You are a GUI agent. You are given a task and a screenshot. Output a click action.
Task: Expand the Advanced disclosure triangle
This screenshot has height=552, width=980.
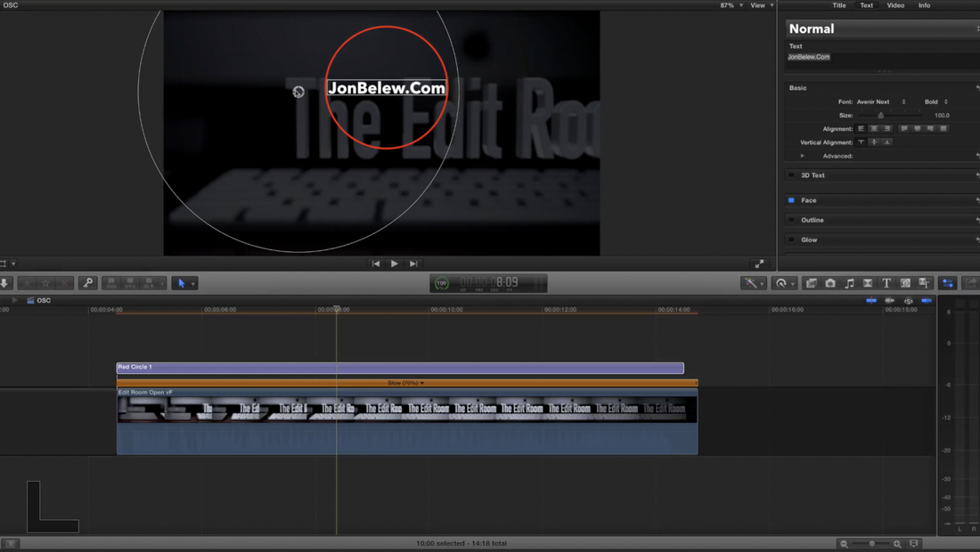[x=803, y=156]
